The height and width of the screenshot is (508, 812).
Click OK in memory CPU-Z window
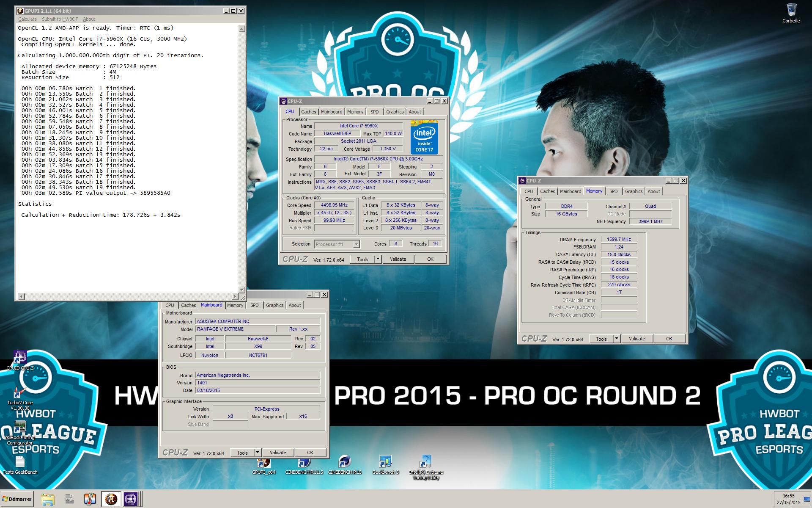pos(669,339)
